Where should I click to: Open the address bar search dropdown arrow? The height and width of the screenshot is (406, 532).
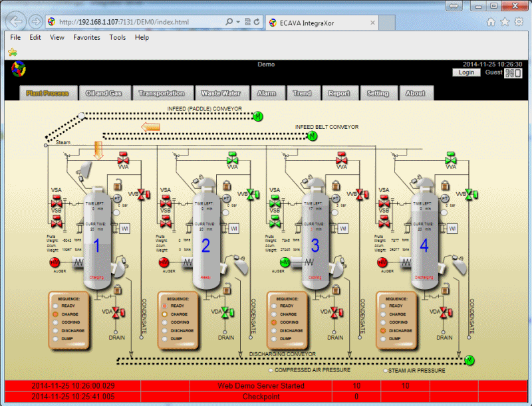coord(238,22)
